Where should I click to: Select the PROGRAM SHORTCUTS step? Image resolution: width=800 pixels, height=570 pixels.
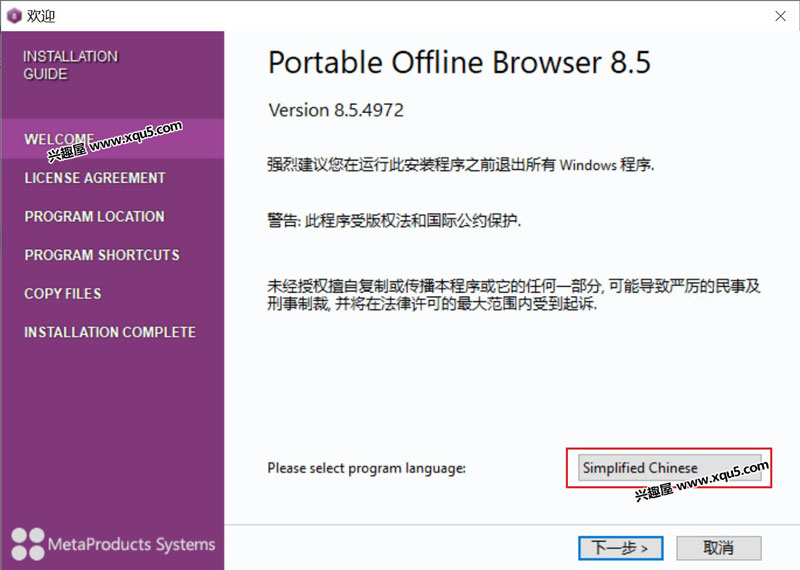pyautogui.click(x=102, y=255)
